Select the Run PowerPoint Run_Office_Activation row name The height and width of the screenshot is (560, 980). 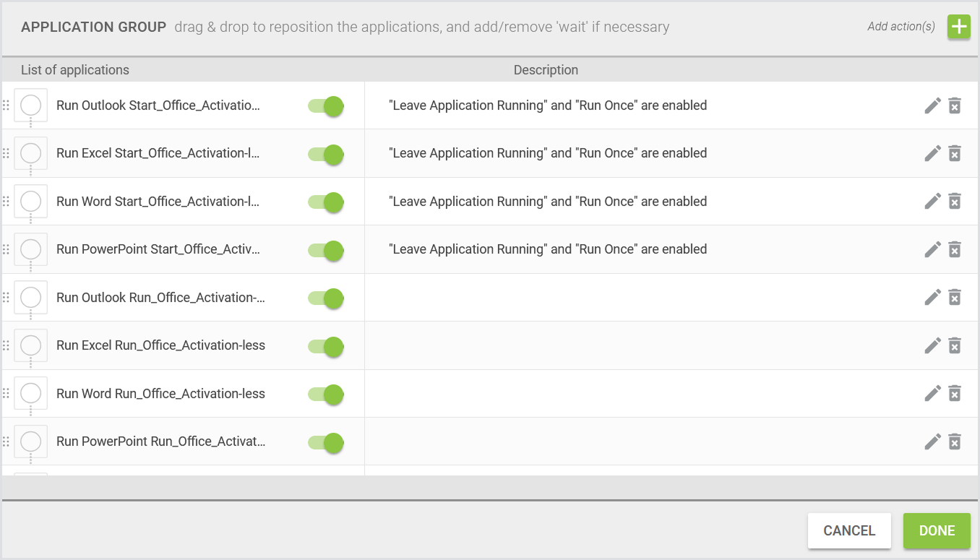pos(160,441)
